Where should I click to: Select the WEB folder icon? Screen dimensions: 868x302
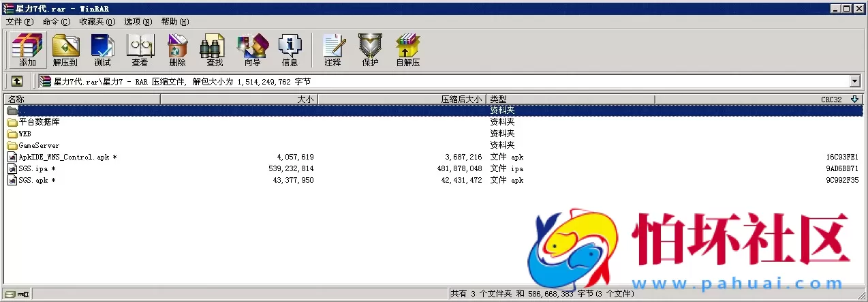click(12, 134)
